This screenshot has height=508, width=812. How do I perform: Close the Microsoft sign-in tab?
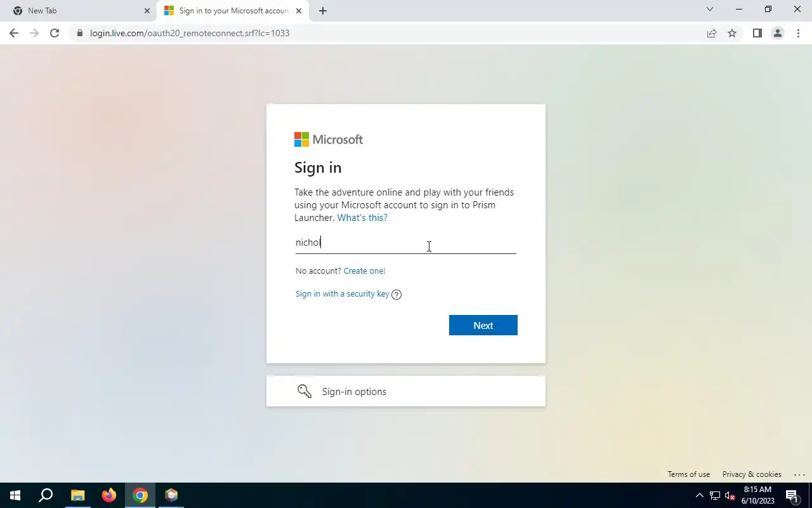click(x=299, y=11)
